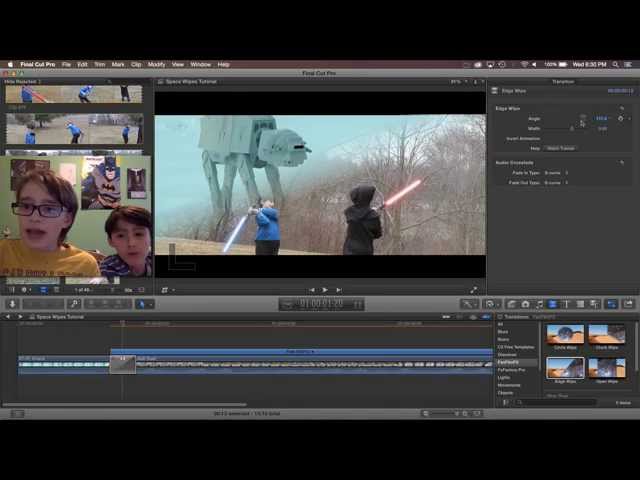Screen dimensions: 640x480
Task: Toggle snapping in the timeline header
Action: pyautogui.click(x=486, y=317)
